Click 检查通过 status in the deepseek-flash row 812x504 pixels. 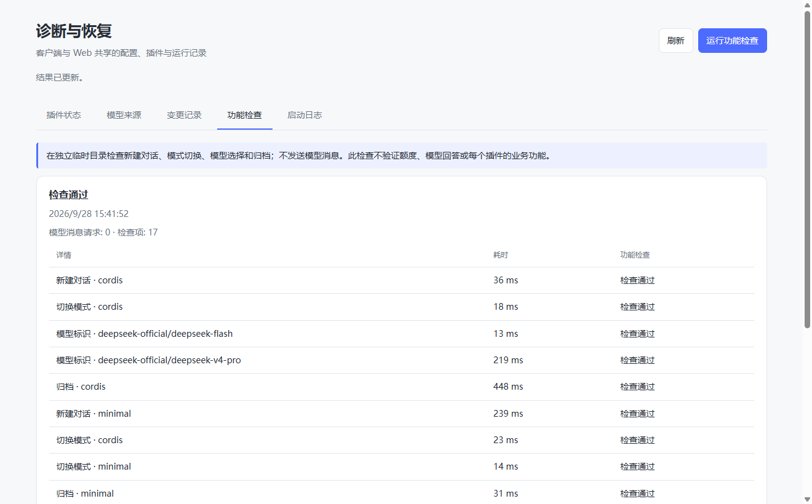pos(637,334)
